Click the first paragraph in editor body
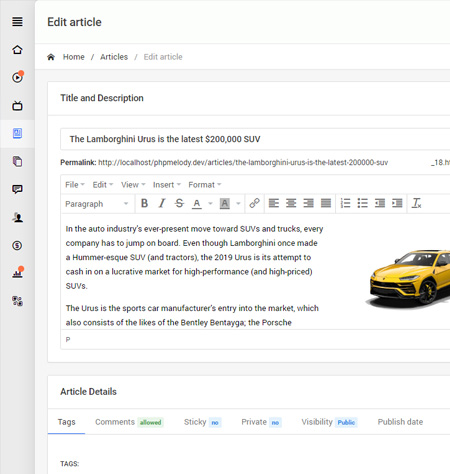 coord(194,257)
